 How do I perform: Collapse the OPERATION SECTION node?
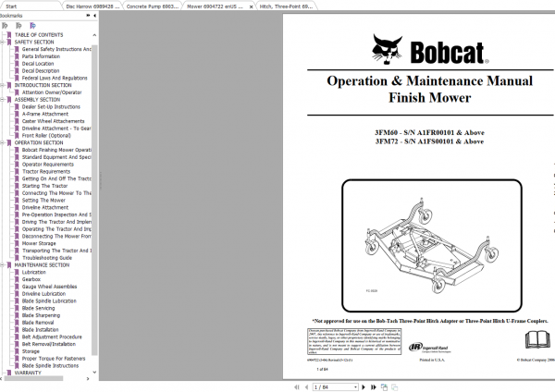[x=3, y=143]
